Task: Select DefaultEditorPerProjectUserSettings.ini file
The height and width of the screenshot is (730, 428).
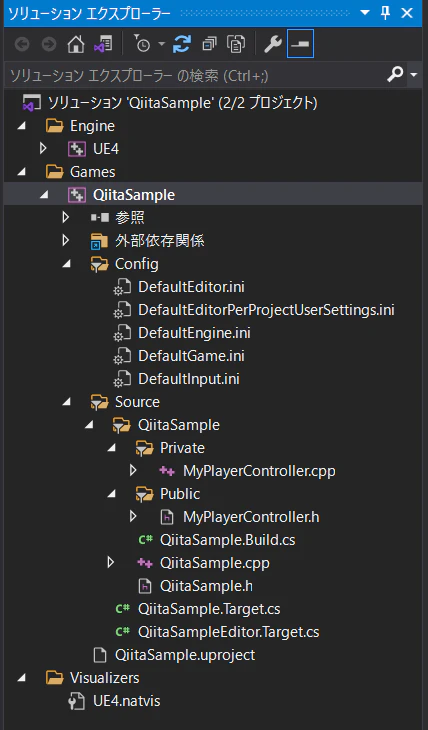Action: click(266, 310)
